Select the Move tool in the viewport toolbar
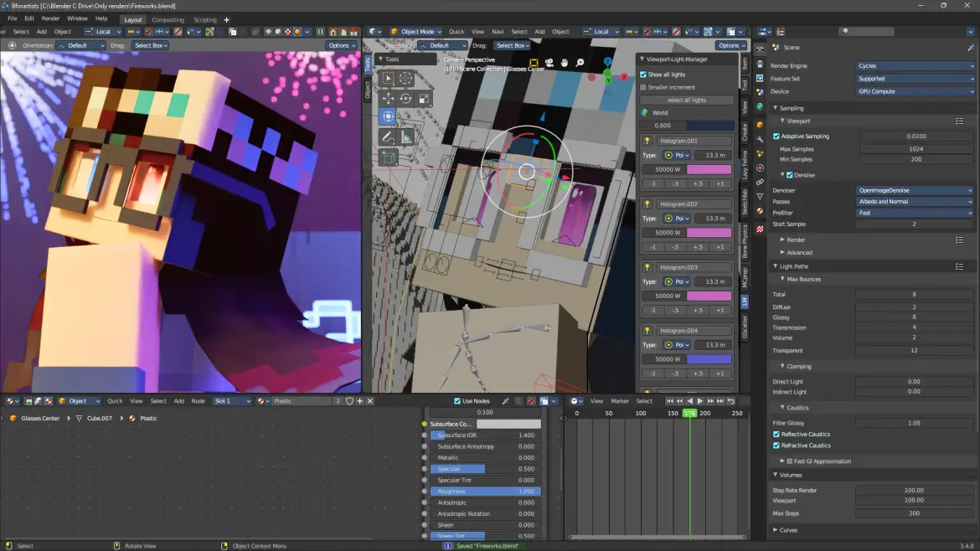 (x=387, y=98)
